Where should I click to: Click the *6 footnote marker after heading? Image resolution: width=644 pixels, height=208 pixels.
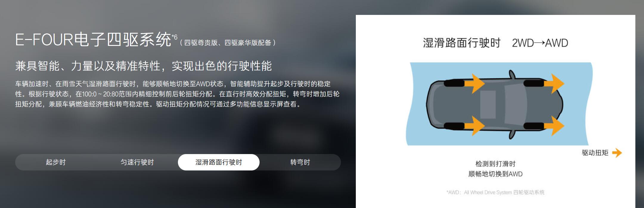(175, 37)
